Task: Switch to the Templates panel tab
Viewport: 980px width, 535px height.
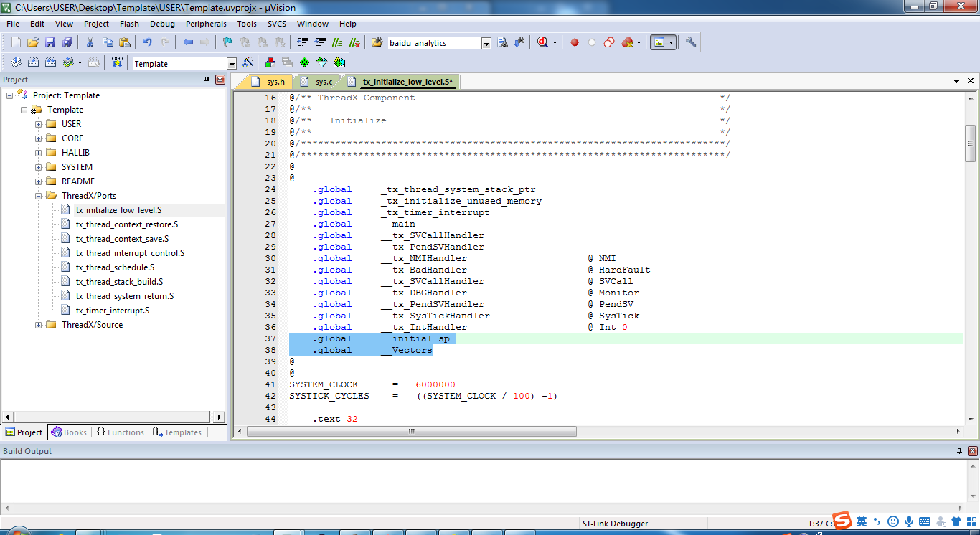Action: pyautogui.click(x=176, y=432)
